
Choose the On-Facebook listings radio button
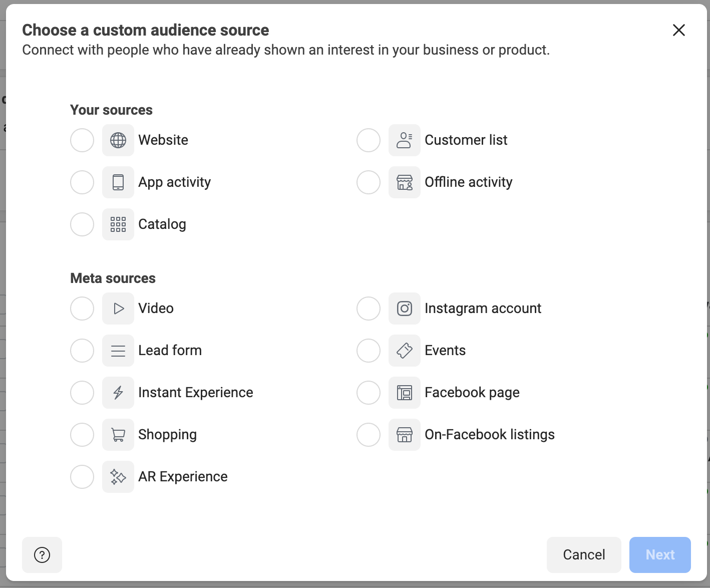(x=369, y=435)
